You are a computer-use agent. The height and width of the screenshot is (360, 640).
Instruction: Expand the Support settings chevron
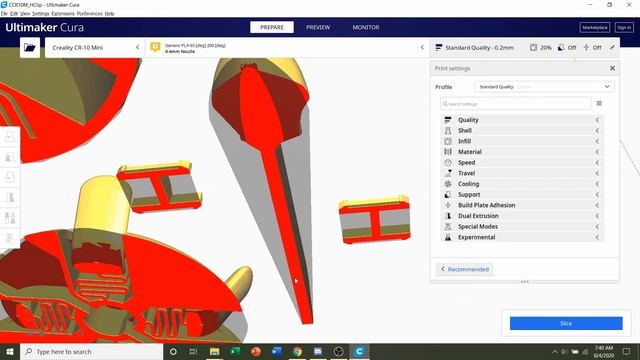click(x=597, y=195)
